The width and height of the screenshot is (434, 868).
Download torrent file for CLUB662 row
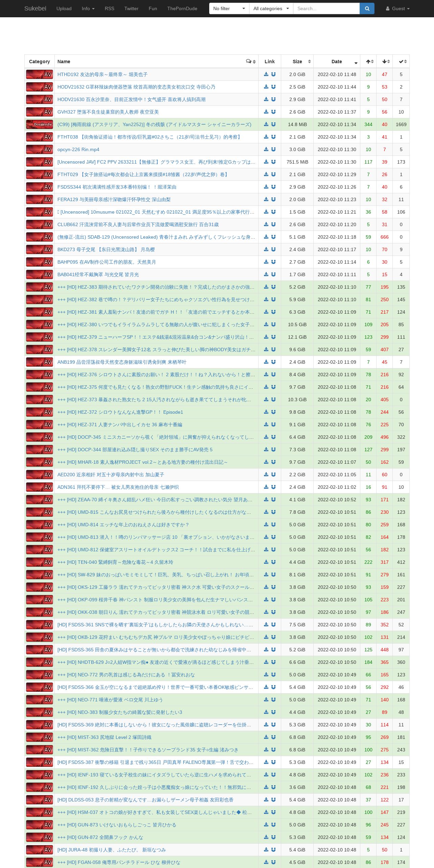[266, 224]
